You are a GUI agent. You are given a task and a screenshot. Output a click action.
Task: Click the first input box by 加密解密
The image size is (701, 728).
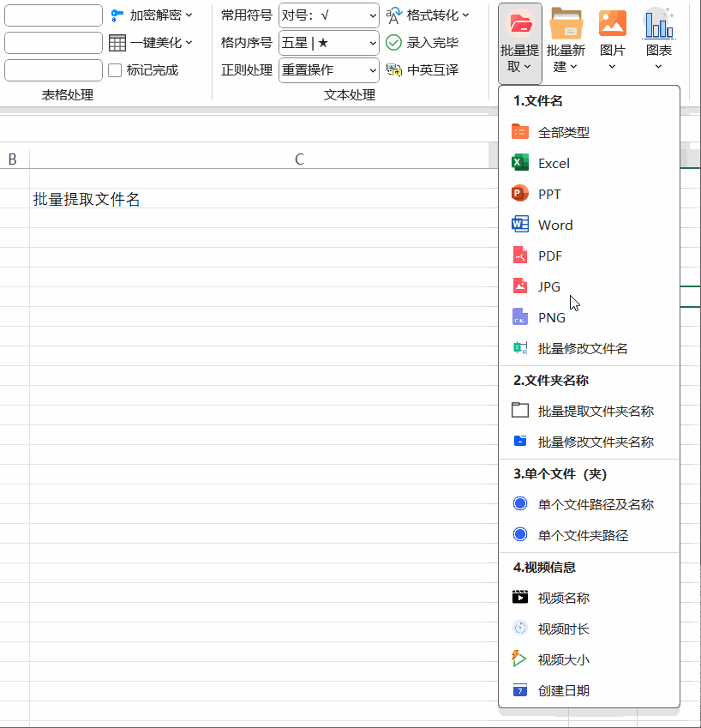(x=53, y=15)
